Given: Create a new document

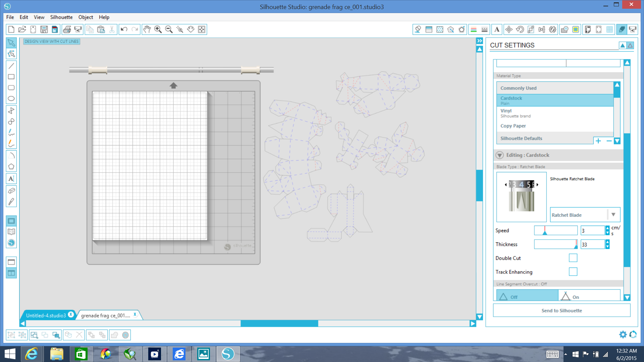Looking at the screenshot, I should click(x=11, y=29).
